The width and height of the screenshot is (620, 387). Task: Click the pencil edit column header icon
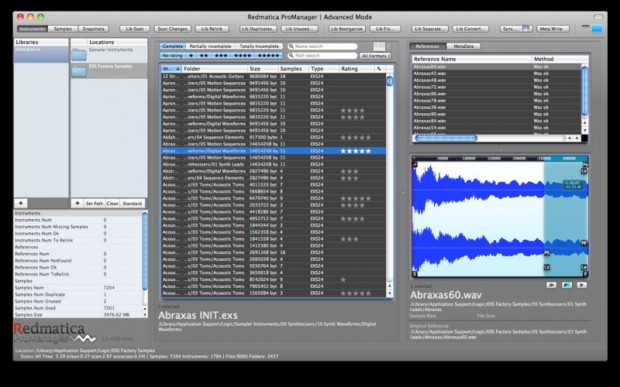[x=379, y=69]
